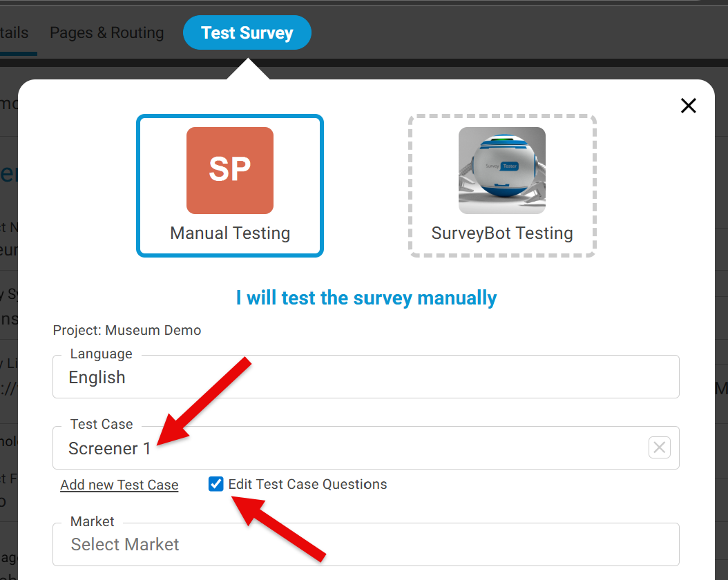Open the Test Case dropdown
Image resolution: width=728 pixels, height=580 pixels.
(365, 448)
